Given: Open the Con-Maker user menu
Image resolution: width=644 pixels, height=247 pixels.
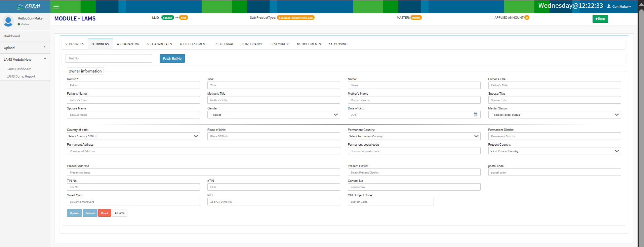Looking at the screenshot, I should [x=619, y=6].
